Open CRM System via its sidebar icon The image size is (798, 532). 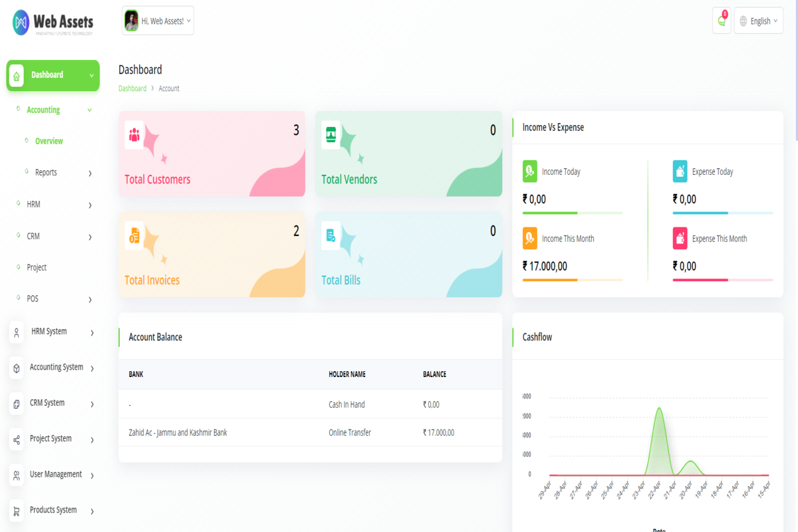click(x=16, y=403)
